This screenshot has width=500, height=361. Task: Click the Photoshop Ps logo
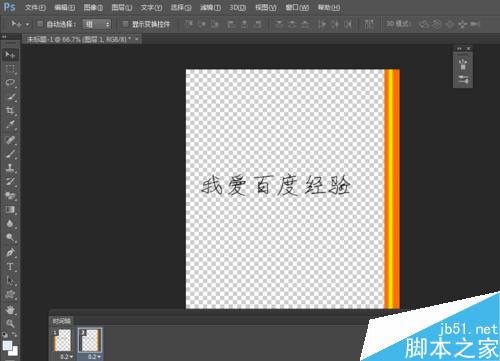coord(9,7)
